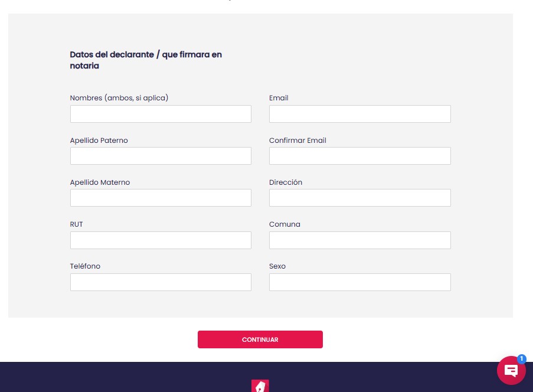The image size is (533, 392).
Task: Click the Sexo label text
Action: tap(277, 266)
